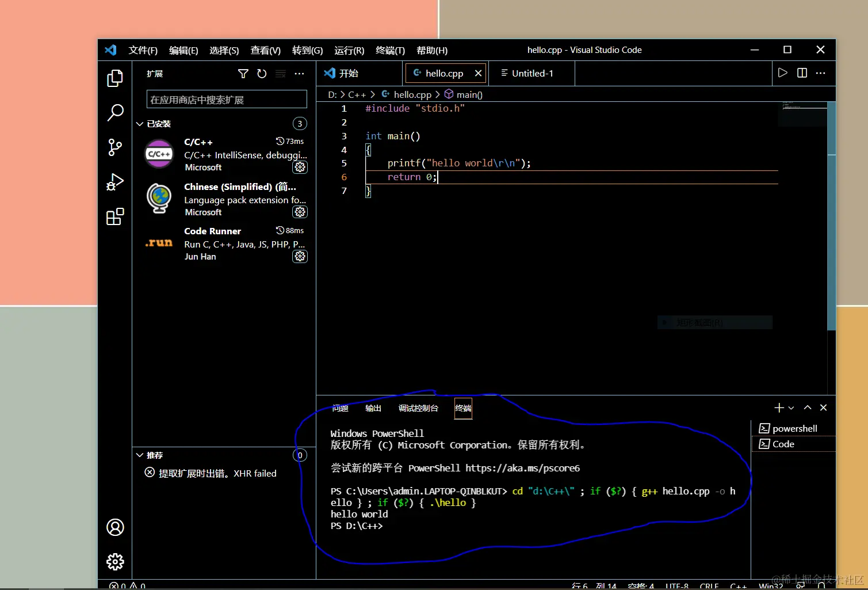Screen dimensions: 868x590
Task: Switch to the 调试控制台 panel tab
Action: coord(418,408)
